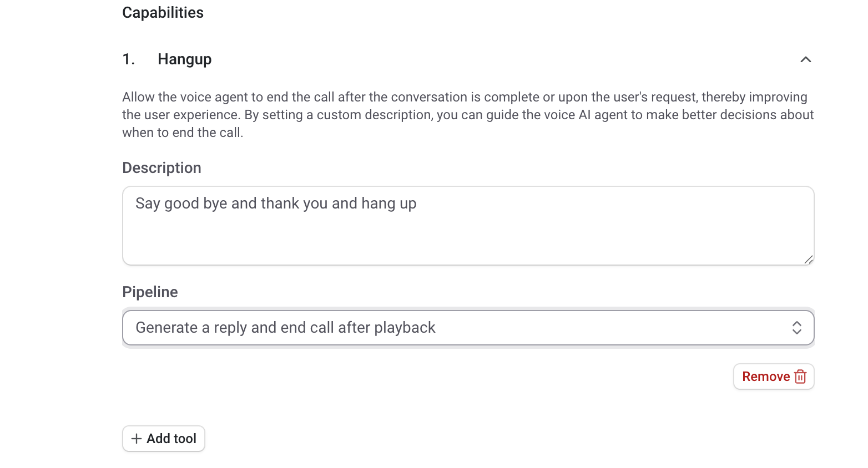868x468 pixels.
Task: Click the '1.' number before Hangup
Action: pyautogui.click(x=129, y=59)
